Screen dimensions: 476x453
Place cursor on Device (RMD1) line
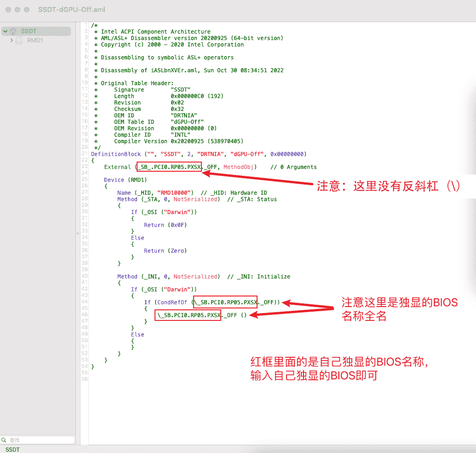pos(125,180)
